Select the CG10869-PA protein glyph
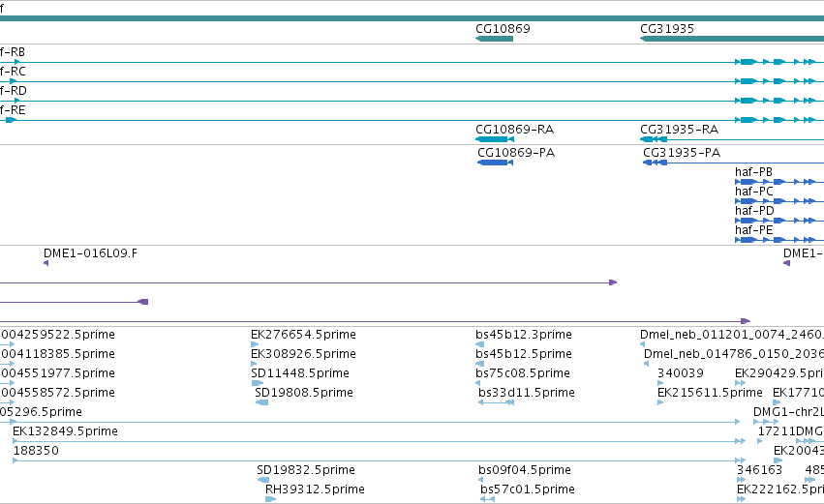This screenshot has width=824, height=504. pos(495,163)
